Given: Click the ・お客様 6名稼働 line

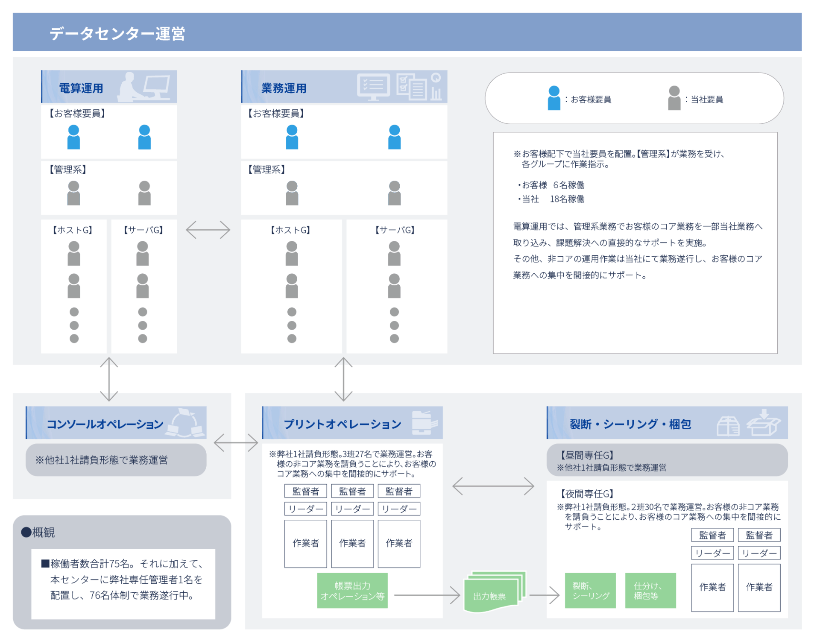Looking at the screenshot, I should click(551, 185).
